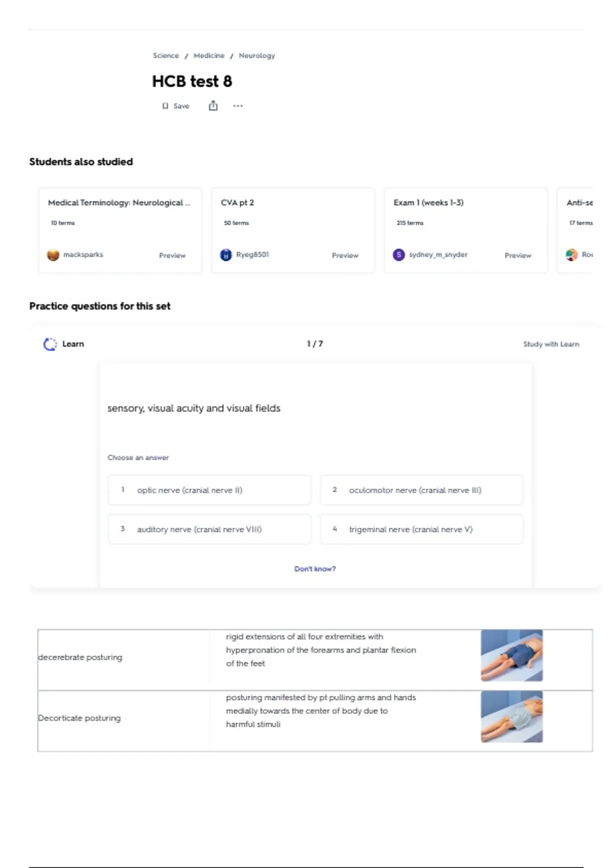Preview the Medical Terminology: Neurological set
This screenshot has width=613, height=868.
(172, 255)
